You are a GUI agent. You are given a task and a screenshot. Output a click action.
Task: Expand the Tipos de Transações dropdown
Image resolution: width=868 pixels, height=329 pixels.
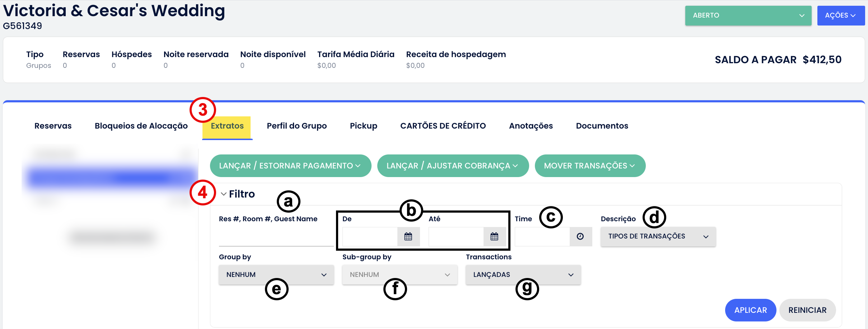(658, 236)
